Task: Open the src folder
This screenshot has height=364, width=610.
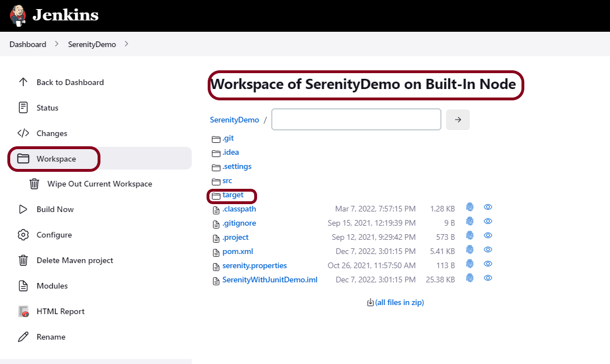Action: [227, 181]
